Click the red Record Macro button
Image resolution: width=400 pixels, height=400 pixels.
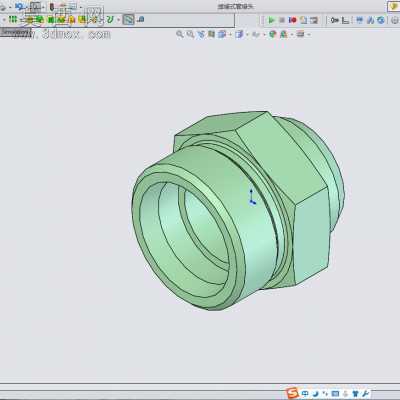[x=293, y=20]
